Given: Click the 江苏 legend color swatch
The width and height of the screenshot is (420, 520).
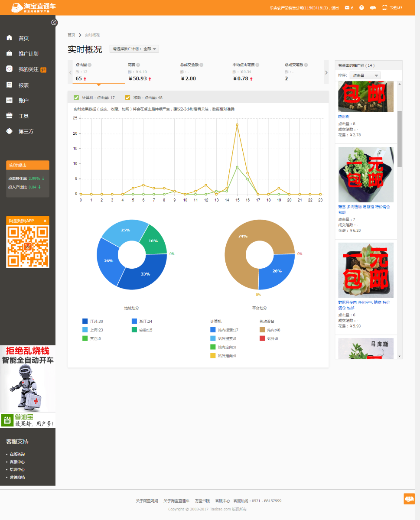Looking at the screenshot, I should 85,322.
